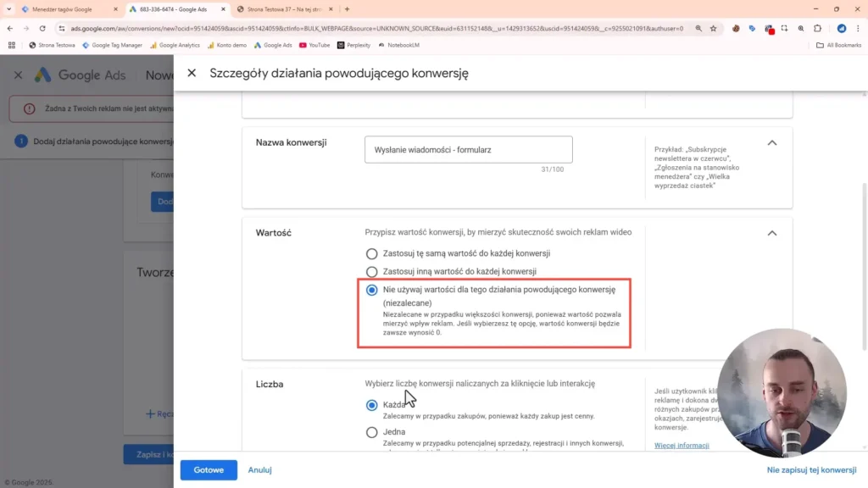Open Google Ads bookmark

(273, 46)
